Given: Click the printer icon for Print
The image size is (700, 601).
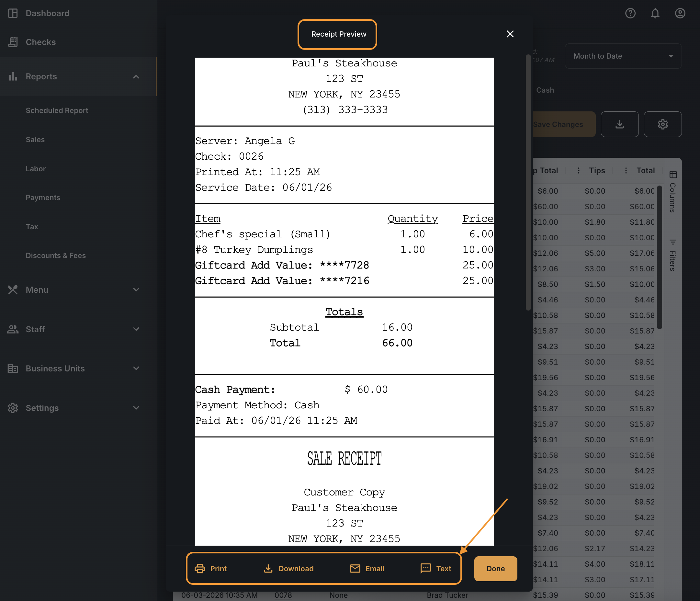Looking at the screenshot, I should (x=200, y=569).
